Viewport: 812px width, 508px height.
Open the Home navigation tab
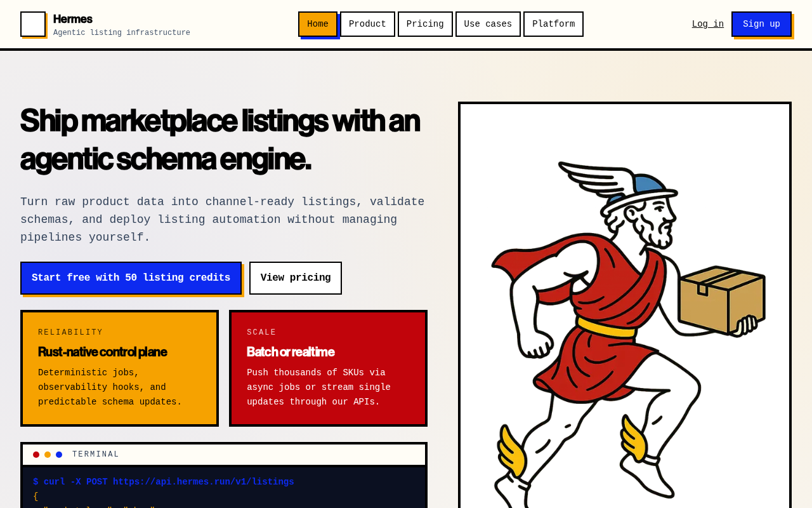(x=318, y=24)
